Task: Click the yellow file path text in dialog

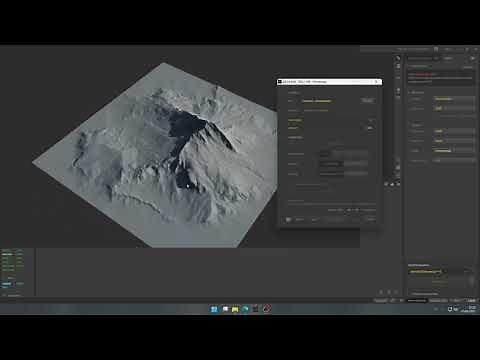Action: 317,101
